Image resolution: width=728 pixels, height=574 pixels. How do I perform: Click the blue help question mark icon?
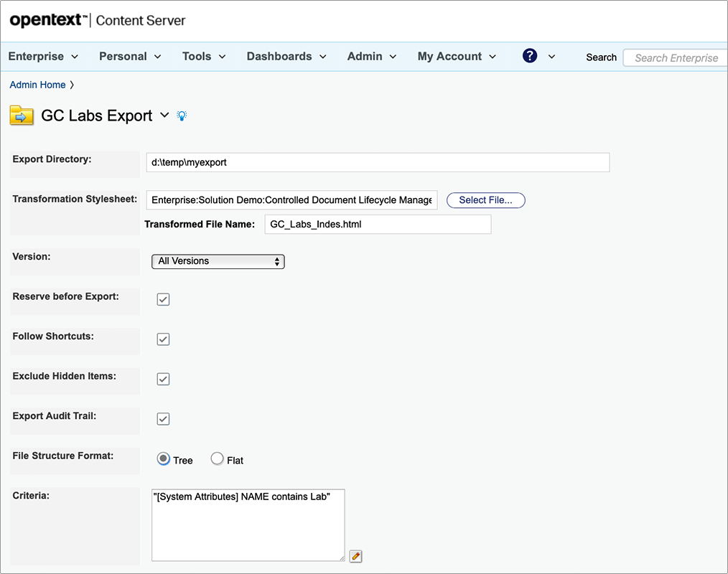530,56
